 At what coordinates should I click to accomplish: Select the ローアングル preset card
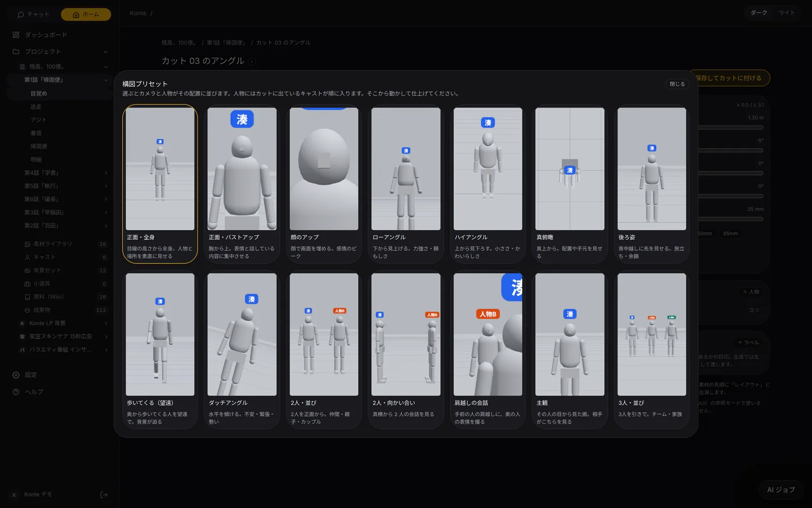pos(406,184)
